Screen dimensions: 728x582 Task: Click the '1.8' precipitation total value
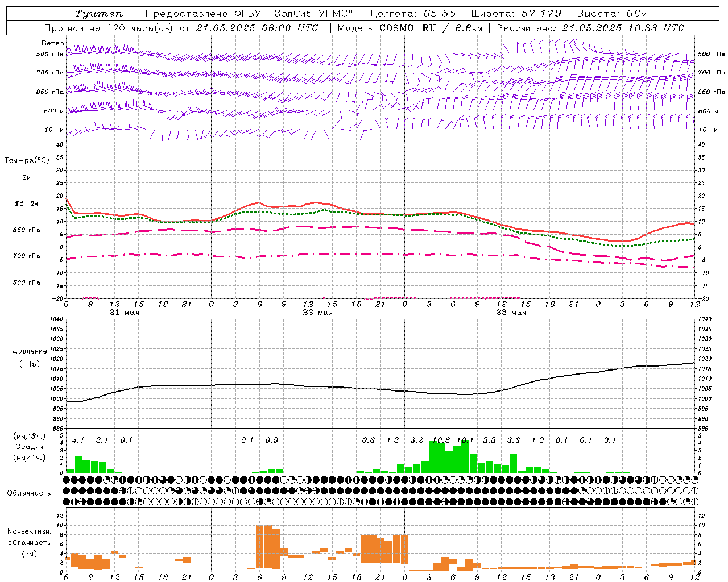pos(537,440)
